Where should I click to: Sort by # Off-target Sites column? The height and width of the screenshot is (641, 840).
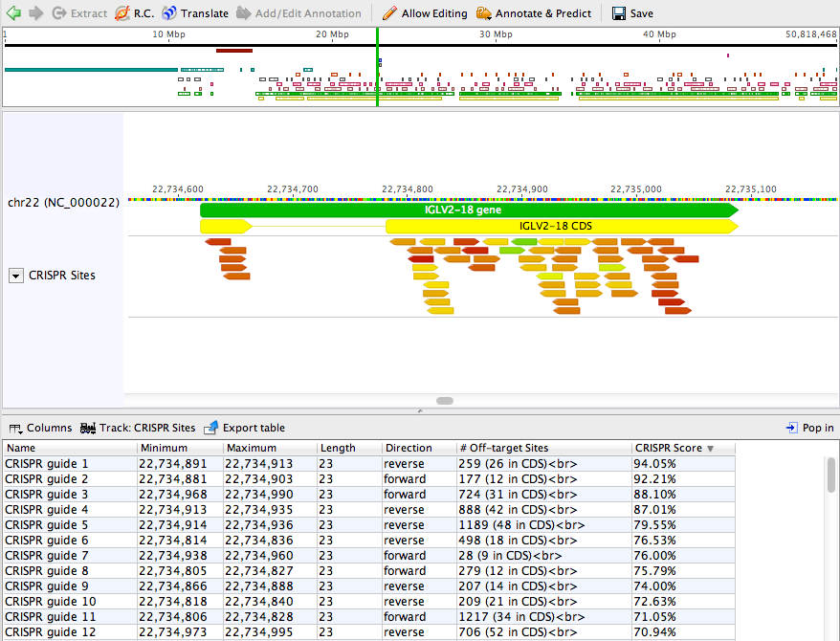[543, 448]
